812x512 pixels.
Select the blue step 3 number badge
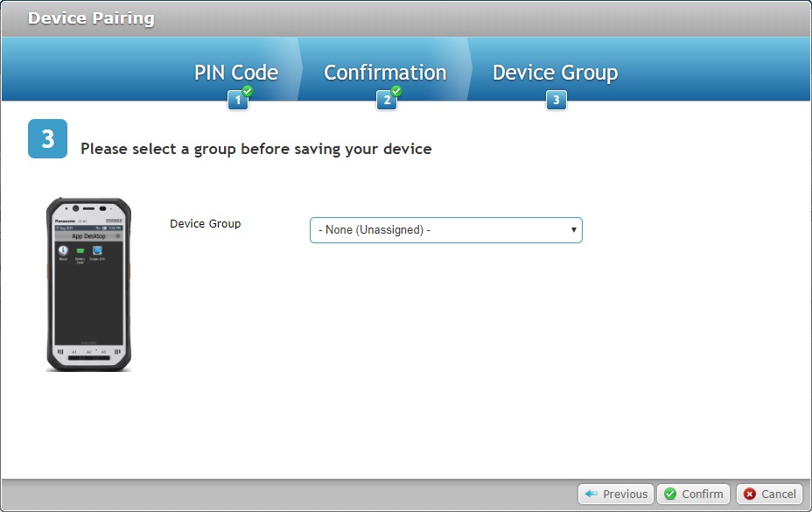point(556,100)
